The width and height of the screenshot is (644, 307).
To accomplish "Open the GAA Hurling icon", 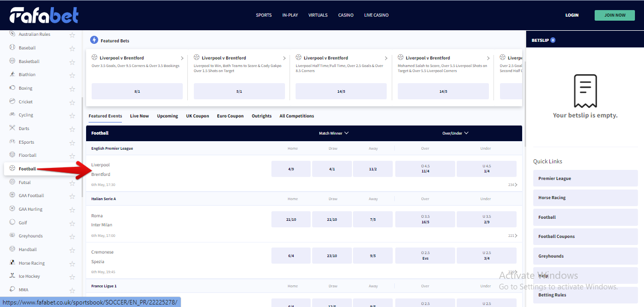I will coord(12,209).
